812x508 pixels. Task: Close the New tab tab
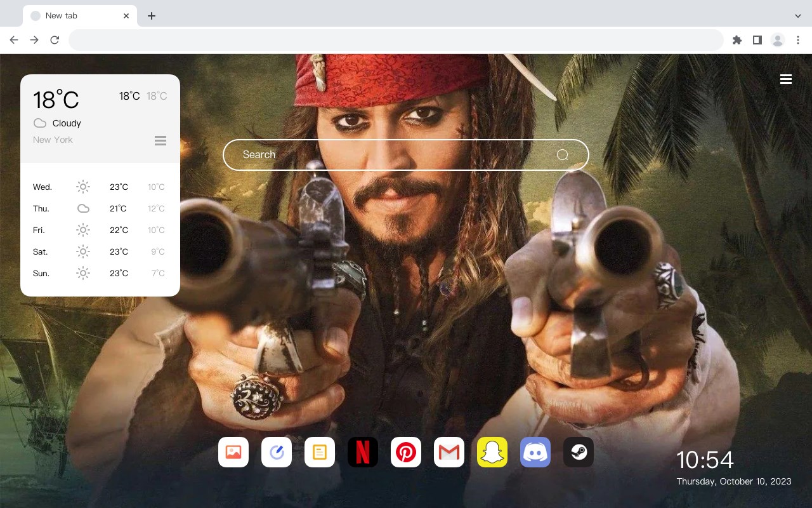(x=126, y=16)
